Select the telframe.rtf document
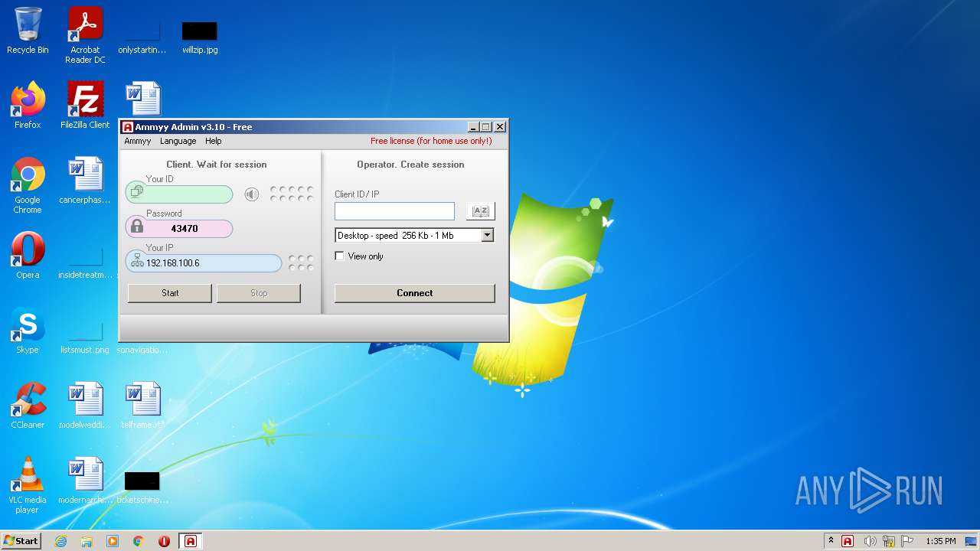Screen dimensions: 980x551 click(142, 406)
